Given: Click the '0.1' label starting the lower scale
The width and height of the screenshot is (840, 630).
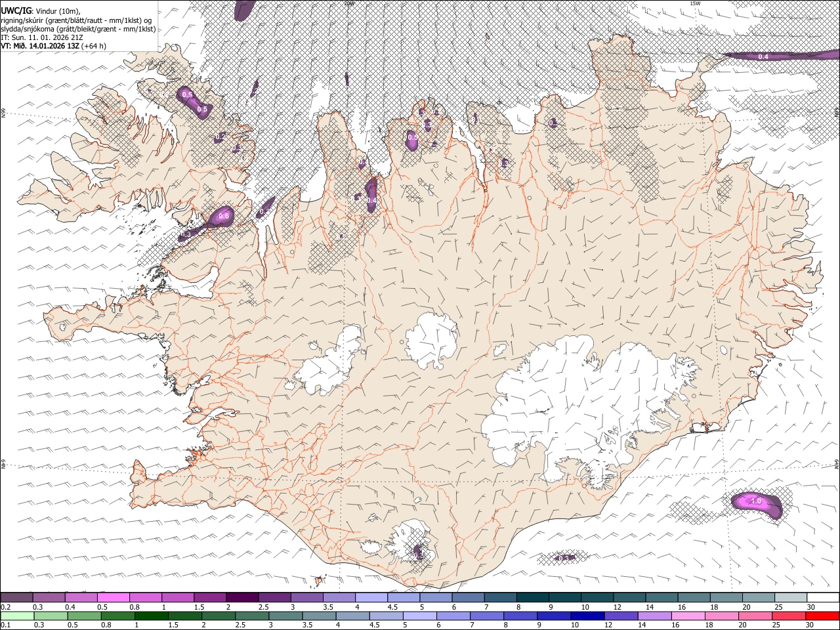Looking at the screenshot, I should coord(5,625).
